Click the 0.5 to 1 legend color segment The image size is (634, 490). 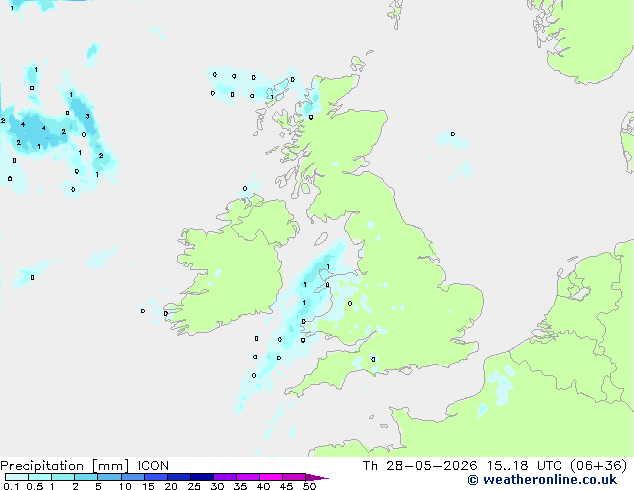click(40, 477)
